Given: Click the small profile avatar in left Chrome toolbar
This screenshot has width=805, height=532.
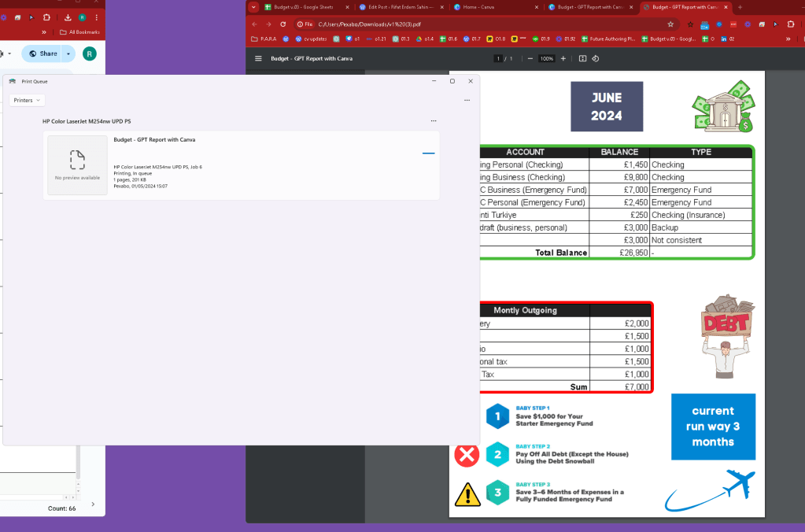Looking at the screenshot, I should pyautogui.click(x=82, y=17).
